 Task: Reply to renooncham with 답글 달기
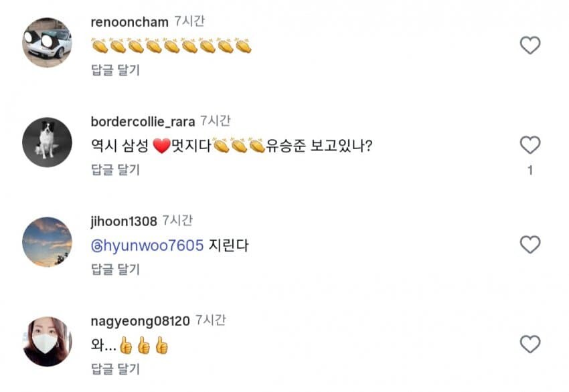115,70
